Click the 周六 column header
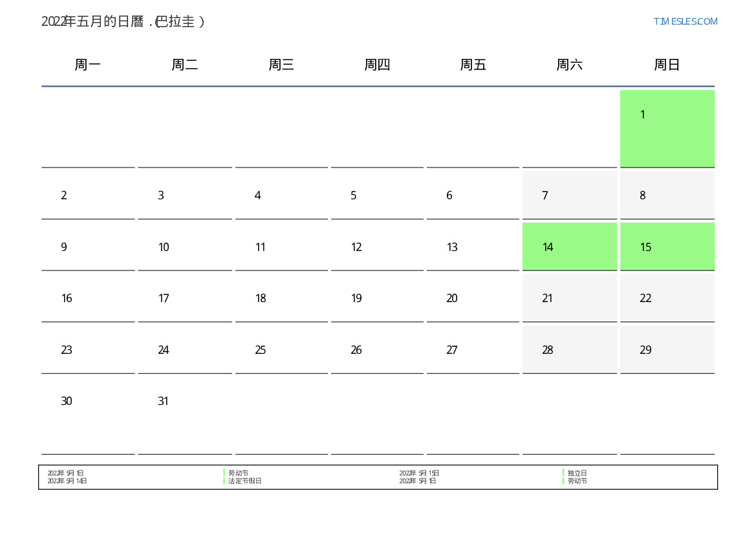The height and width of the screenshot is (535, 756). coord(569,65)
